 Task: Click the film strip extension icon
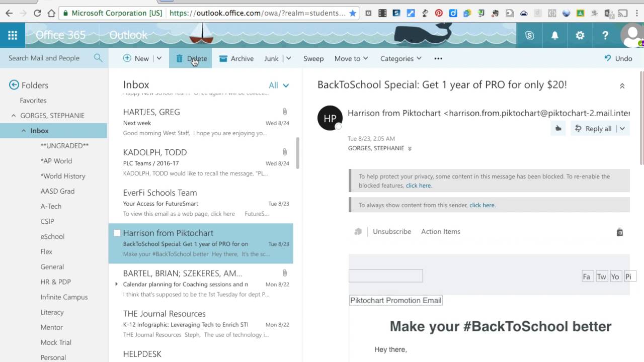click(382, 14)
